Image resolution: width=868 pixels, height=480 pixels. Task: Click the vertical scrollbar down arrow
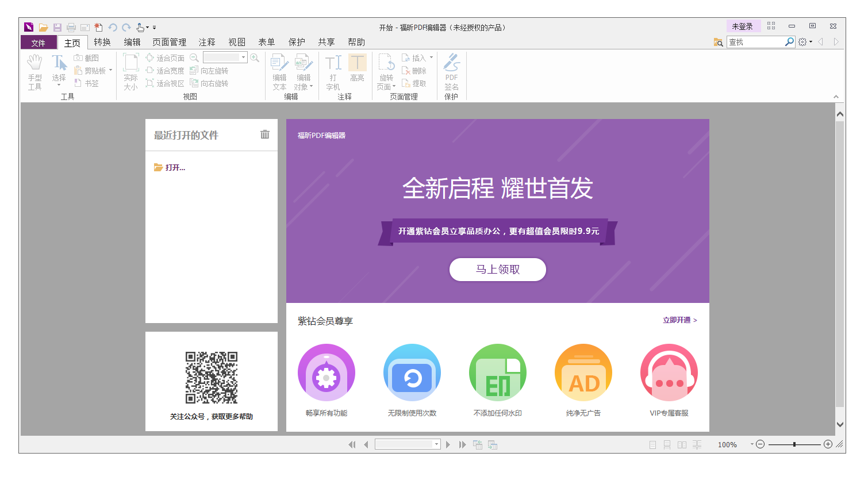(840, 424)
